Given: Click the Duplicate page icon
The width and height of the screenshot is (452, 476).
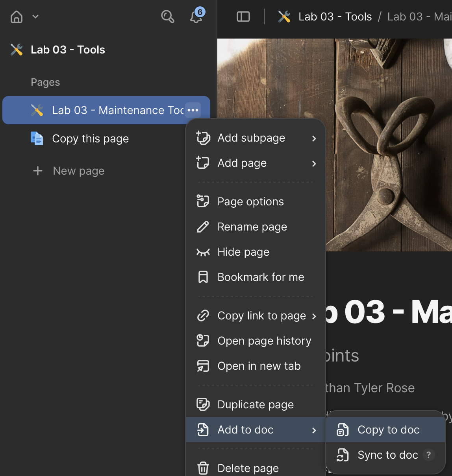Looking at the screenshot, I should (x=203, y=404).
